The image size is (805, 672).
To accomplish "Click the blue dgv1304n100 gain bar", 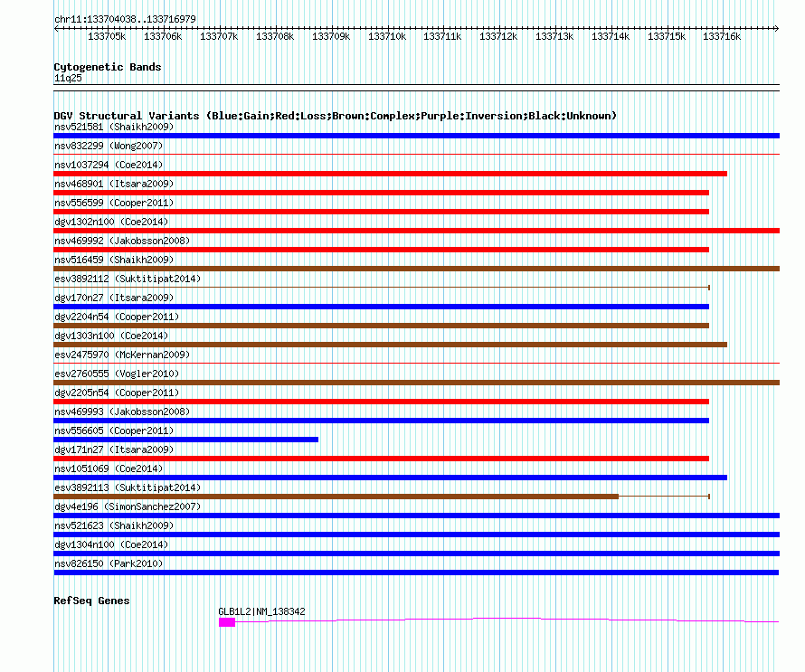I will point(416,554).
